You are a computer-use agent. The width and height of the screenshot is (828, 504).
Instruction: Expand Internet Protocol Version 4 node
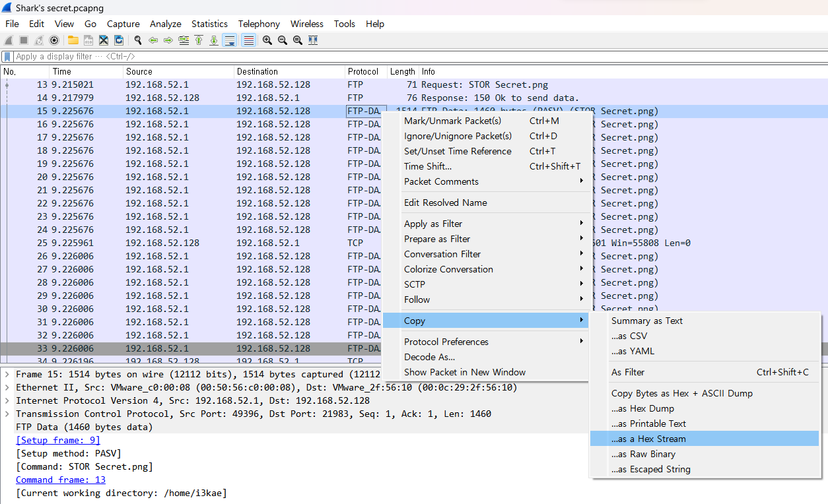pyautogui.click(x=7, y=400)
